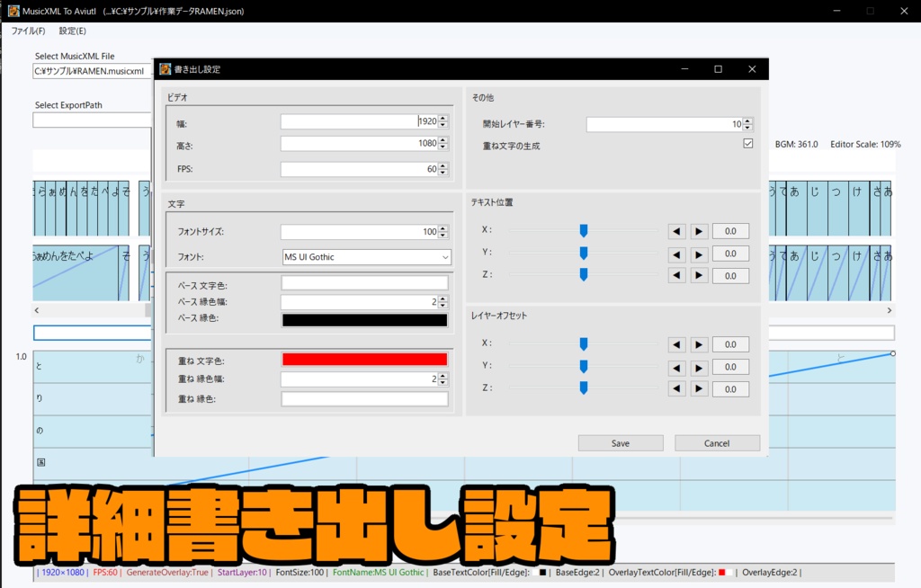Click right arrow to increase テキスト位置 X value
The width and height of the screenshot is (921, 588).
(x=699, y=230)
